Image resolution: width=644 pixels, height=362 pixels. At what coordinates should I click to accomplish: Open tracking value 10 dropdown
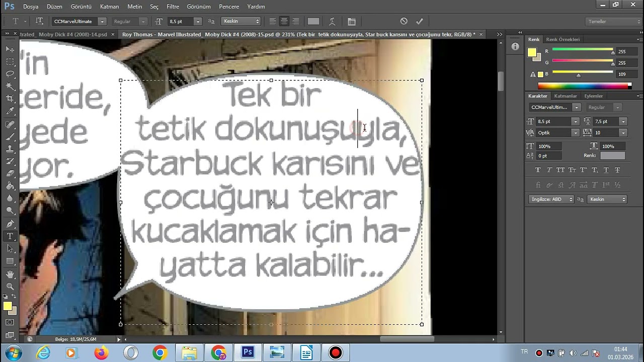click(623, 133)
